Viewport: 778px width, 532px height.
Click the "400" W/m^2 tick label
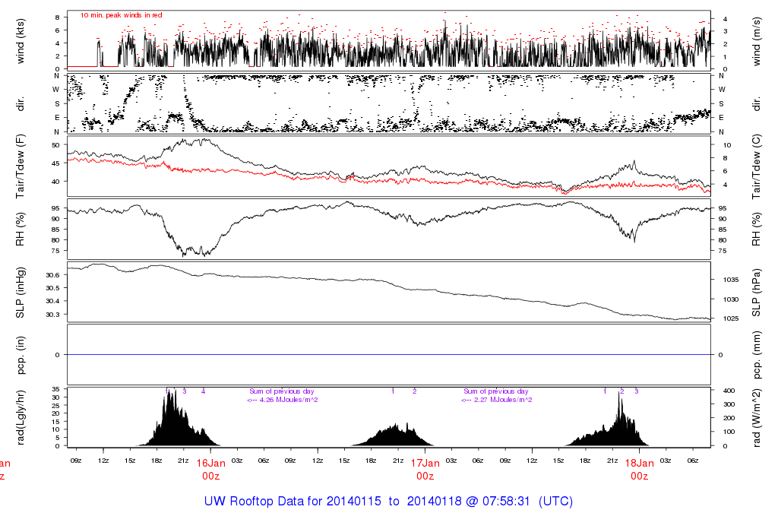tap(729, 391)
